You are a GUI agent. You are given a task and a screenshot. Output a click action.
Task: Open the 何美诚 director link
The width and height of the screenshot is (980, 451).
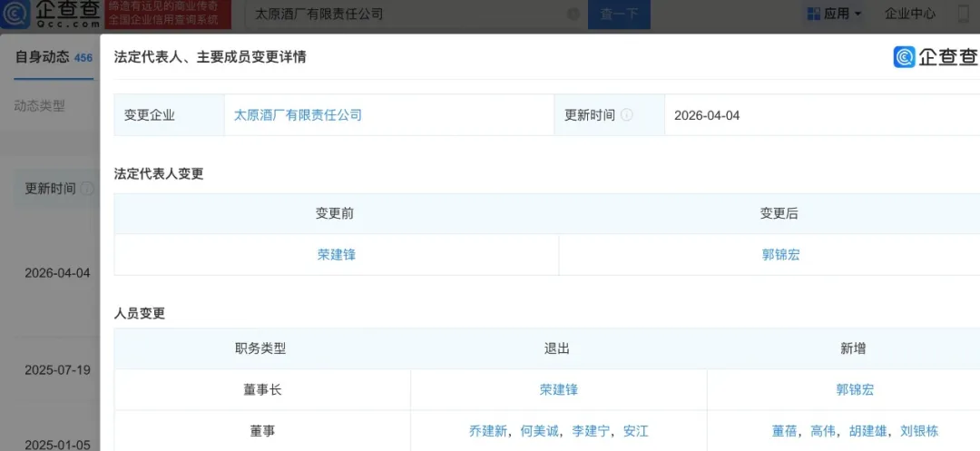click(x=539, y=431)
